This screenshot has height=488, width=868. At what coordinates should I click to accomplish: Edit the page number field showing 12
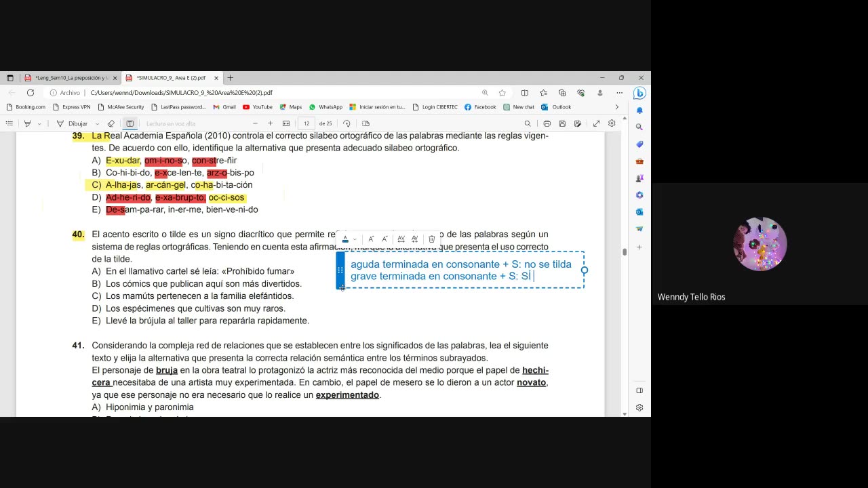[x=307, y=123]
